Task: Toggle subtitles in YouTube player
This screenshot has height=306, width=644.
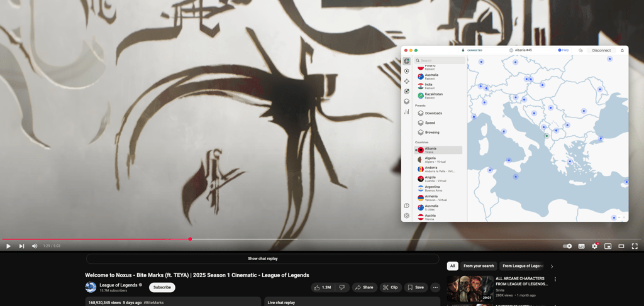Action: [x=581, y=246]
